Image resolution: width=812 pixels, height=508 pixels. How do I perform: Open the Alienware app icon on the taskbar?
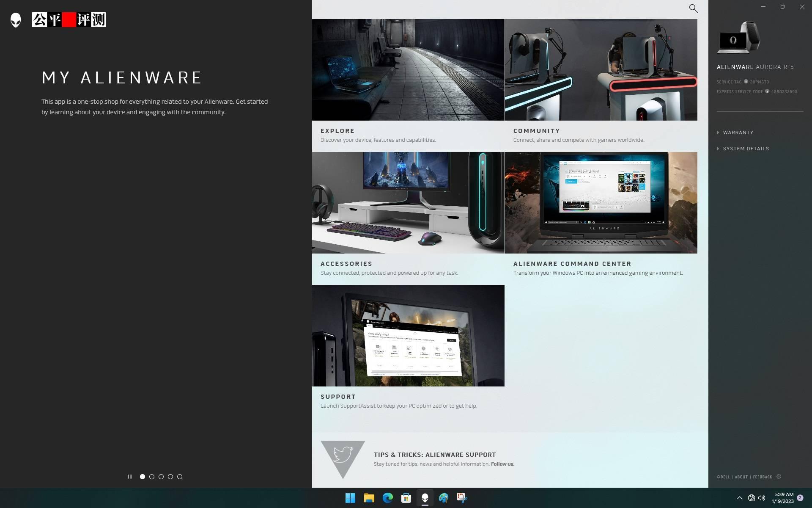425,498
